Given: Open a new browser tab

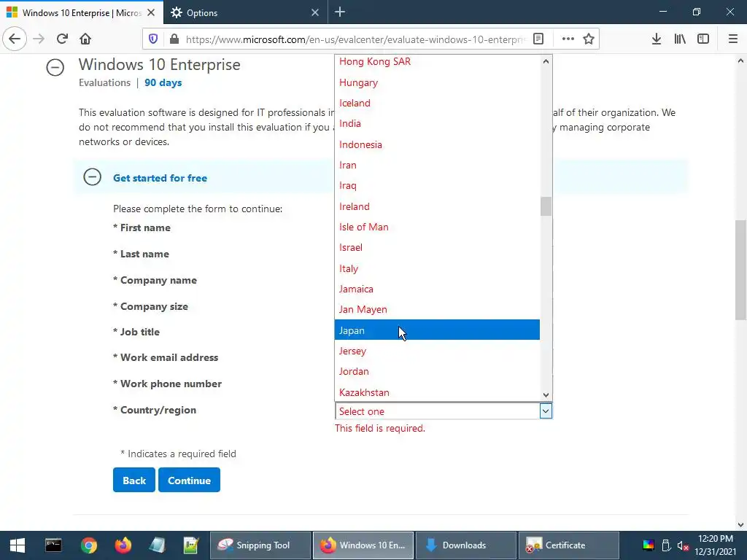Looking at the screenshot, I should (340, 12).
